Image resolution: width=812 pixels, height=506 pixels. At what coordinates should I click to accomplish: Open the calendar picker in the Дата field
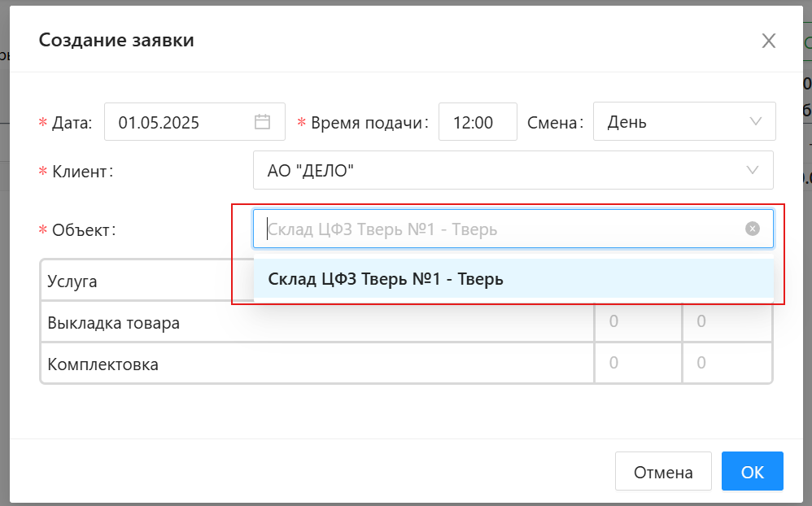tap(262, 122)
